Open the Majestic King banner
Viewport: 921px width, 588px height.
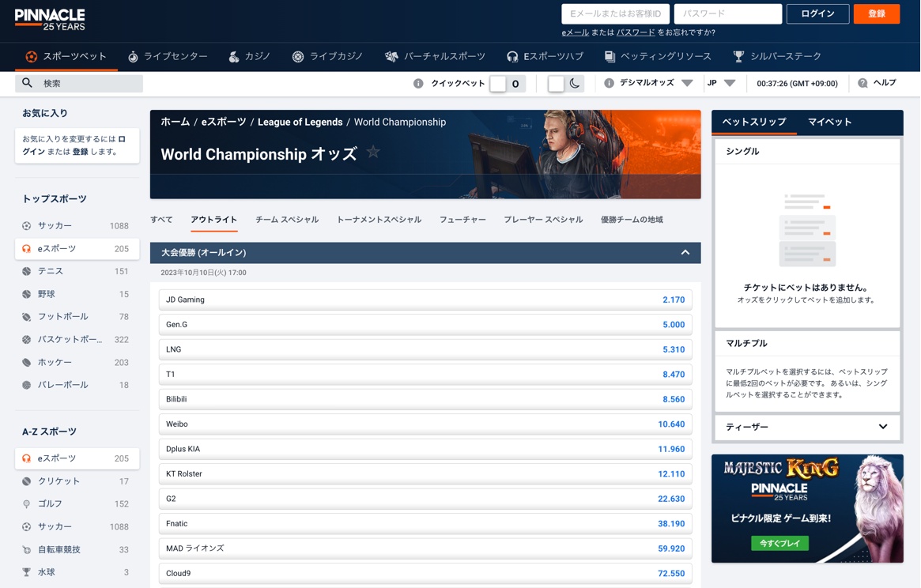807,509
